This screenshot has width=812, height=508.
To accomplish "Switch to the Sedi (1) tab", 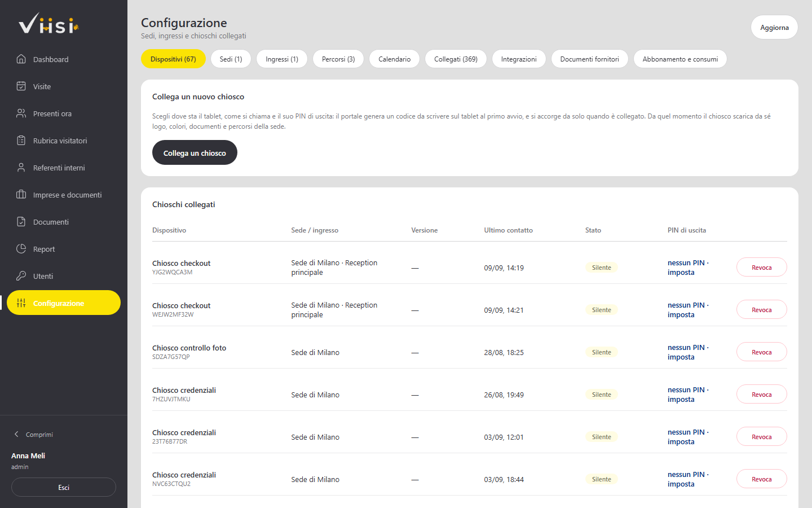I will [231, 59].
